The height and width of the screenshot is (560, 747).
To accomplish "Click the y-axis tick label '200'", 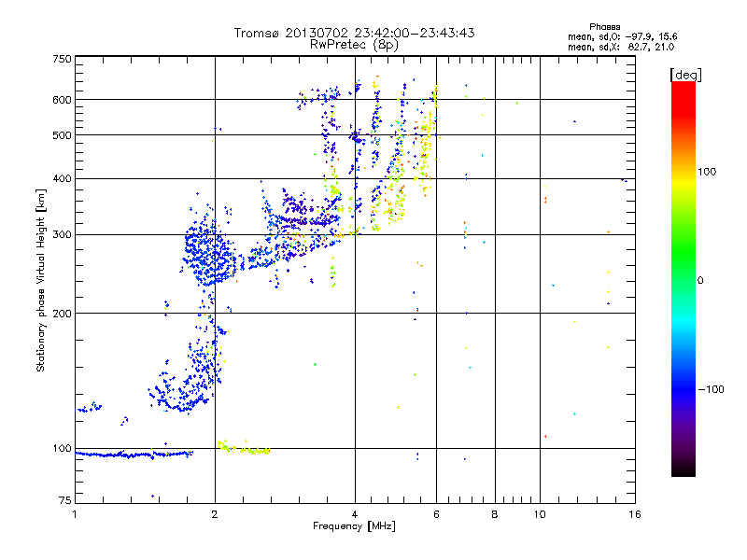I will (62, 314).
